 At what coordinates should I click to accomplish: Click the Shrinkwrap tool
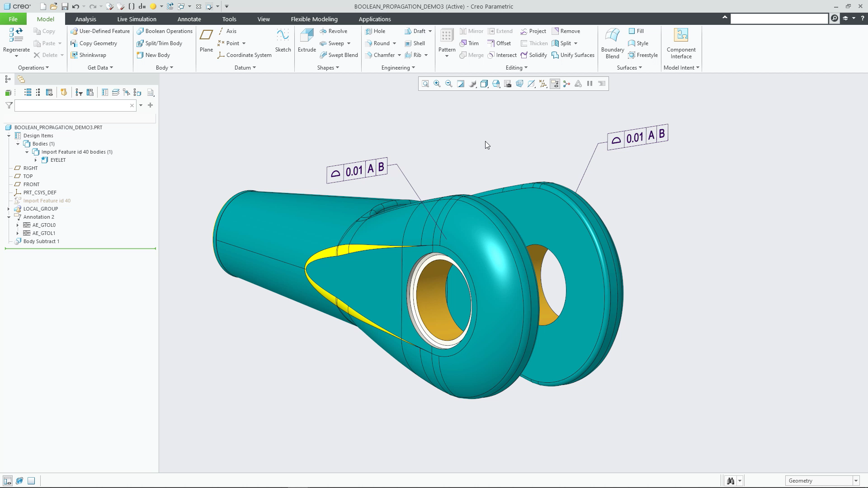point(89,55)
